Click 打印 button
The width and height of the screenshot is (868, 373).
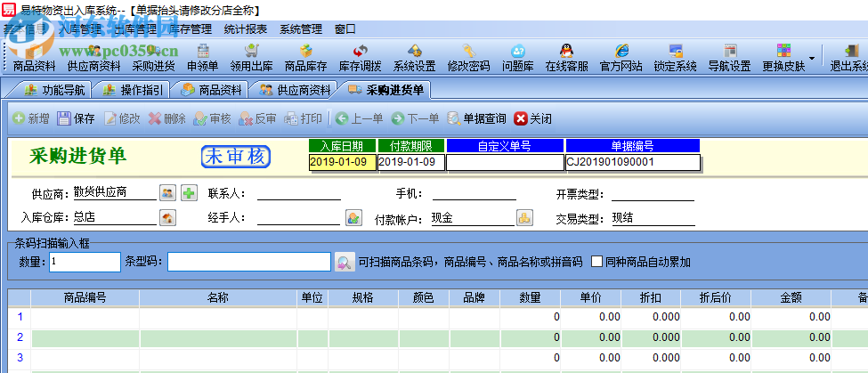click(303, 118)
